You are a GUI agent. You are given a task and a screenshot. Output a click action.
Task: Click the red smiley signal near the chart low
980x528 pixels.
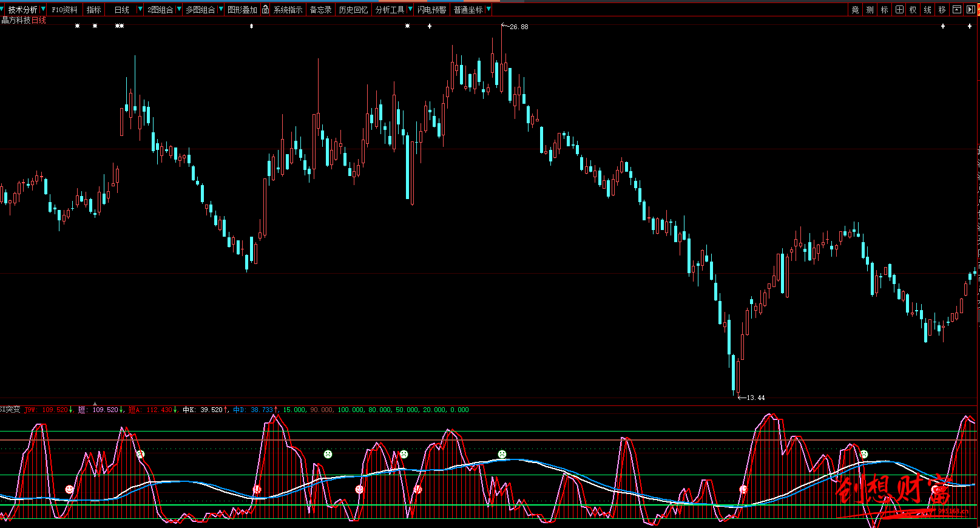(743, 489)
